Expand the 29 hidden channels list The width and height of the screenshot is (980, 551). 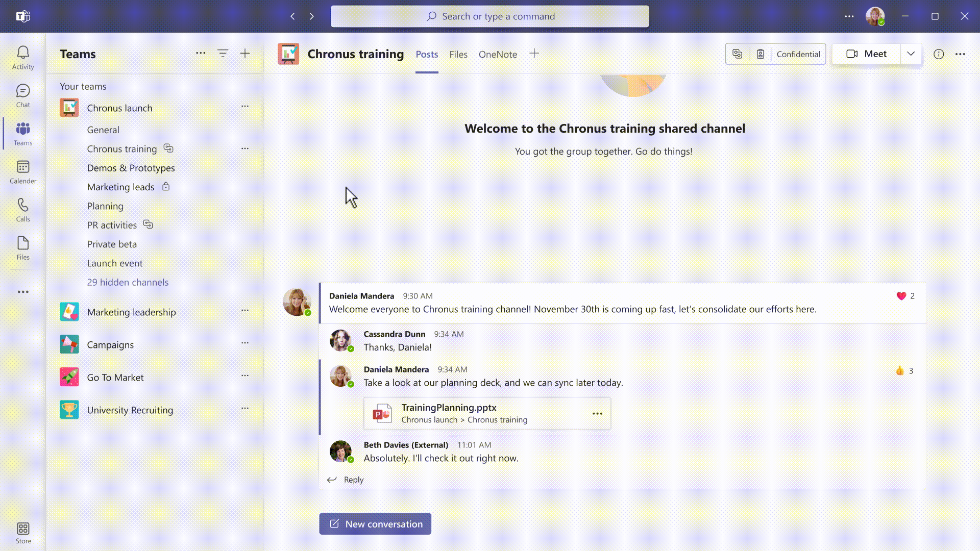coord(128,282)
